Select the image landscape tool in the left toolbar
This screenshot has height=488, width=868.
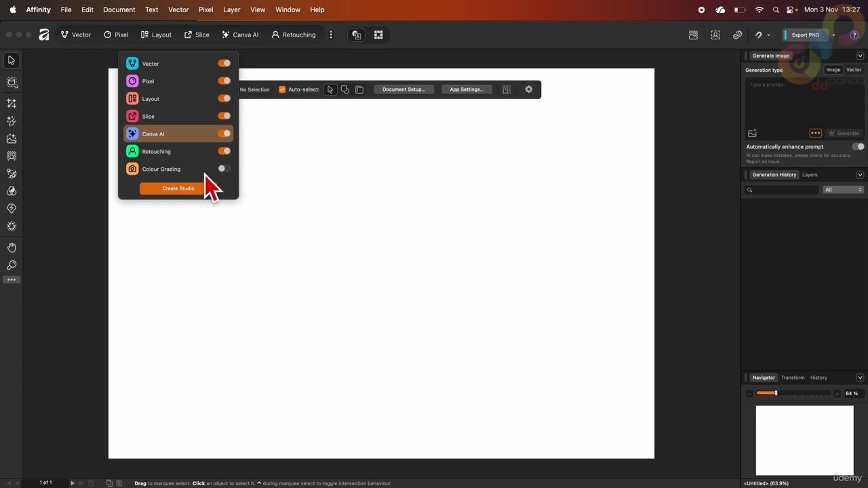12,138
